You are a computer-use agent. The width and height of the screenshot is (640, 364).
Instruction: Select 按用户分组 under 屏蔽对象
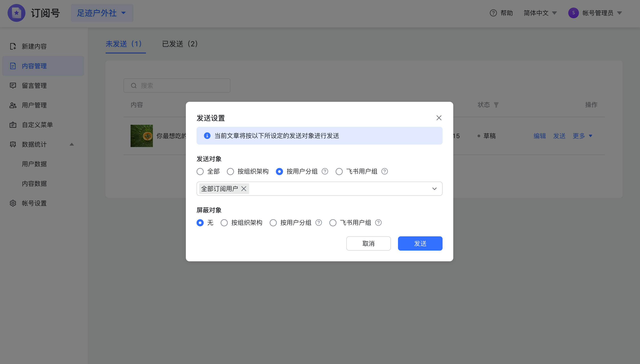point(273,223)
